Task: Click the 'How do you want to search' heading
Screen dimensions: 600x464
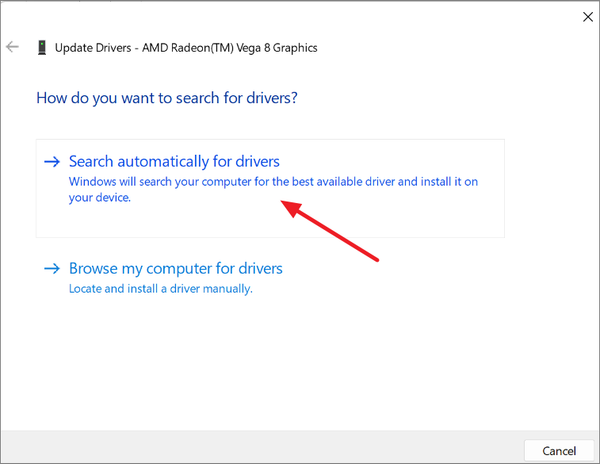Action: click(x=167, y=98)
